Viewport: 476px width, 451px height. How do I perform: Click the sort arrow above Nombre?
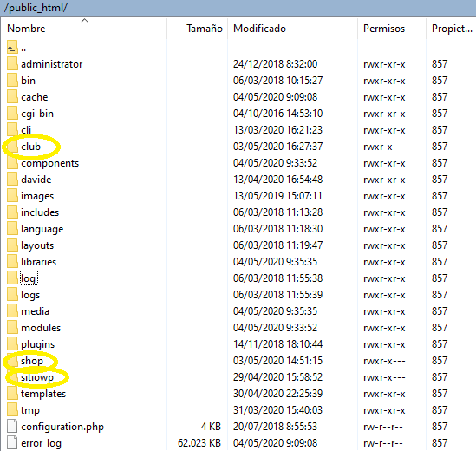click(x=85, y=20)
